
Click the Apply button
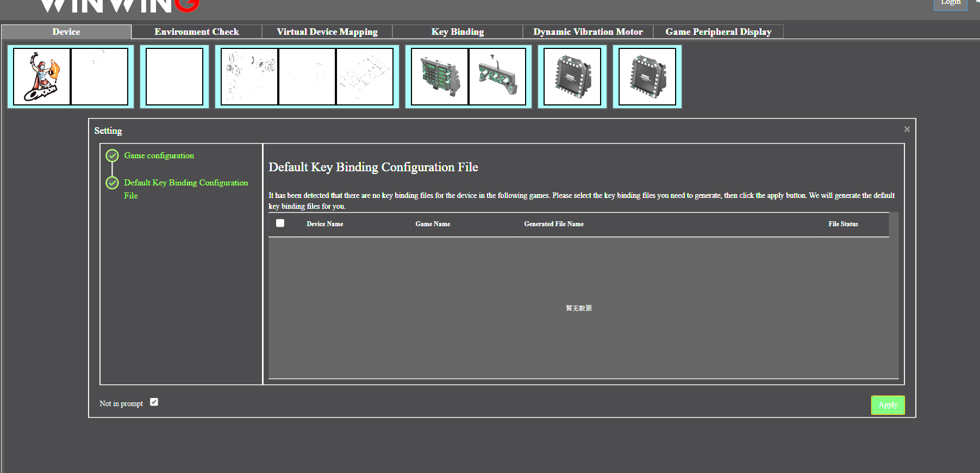888,405
